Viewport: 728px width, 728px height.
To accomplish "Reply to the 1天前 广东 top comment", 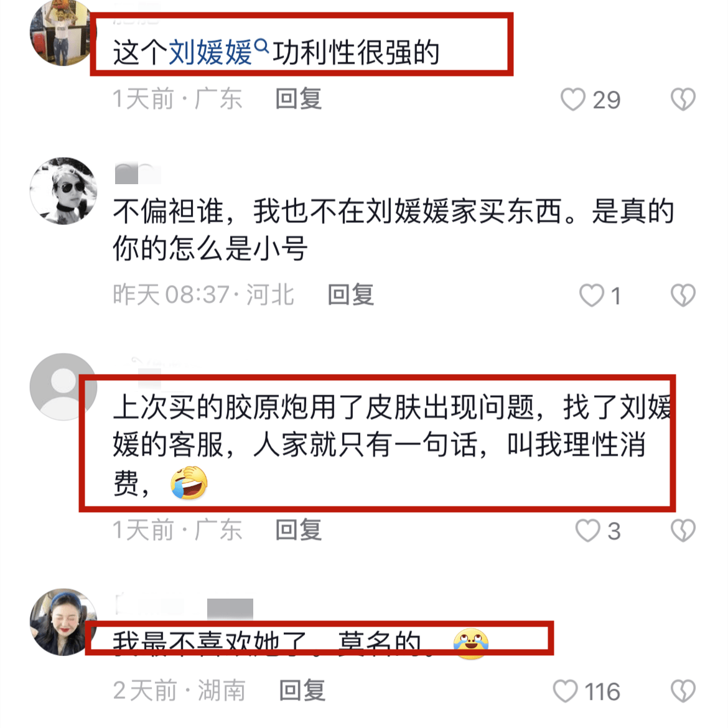I will point(298,99).
